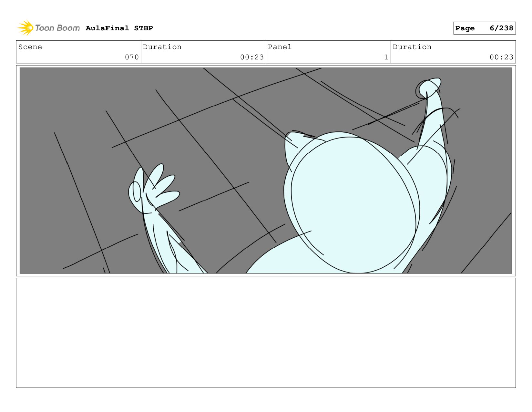Viewport: 532px width, 412px height.
Task: Click the Panel label in header table
Action: pyautogui.click(x=280, y=47)
